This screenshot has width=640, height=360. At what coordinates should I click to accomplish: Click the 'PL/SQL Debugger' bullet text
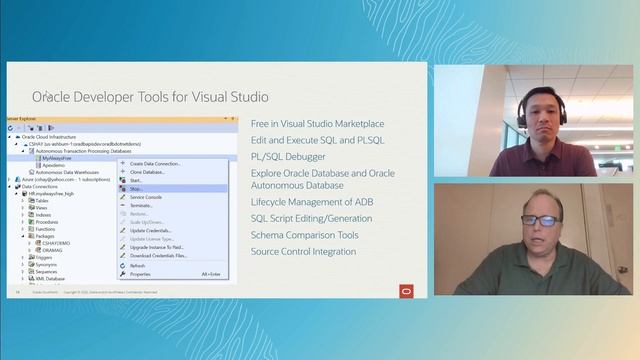point(288,157)
